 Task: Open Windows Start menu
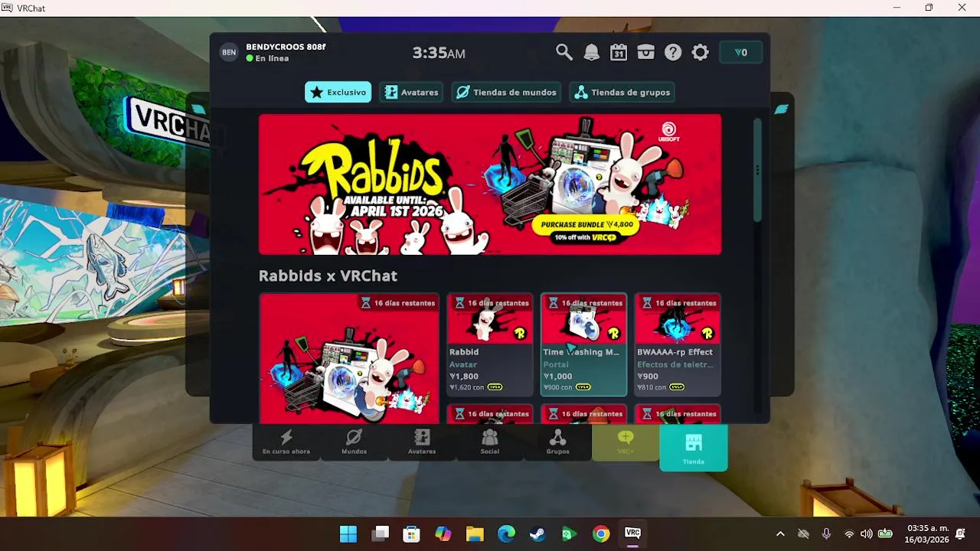pos(348,533)
